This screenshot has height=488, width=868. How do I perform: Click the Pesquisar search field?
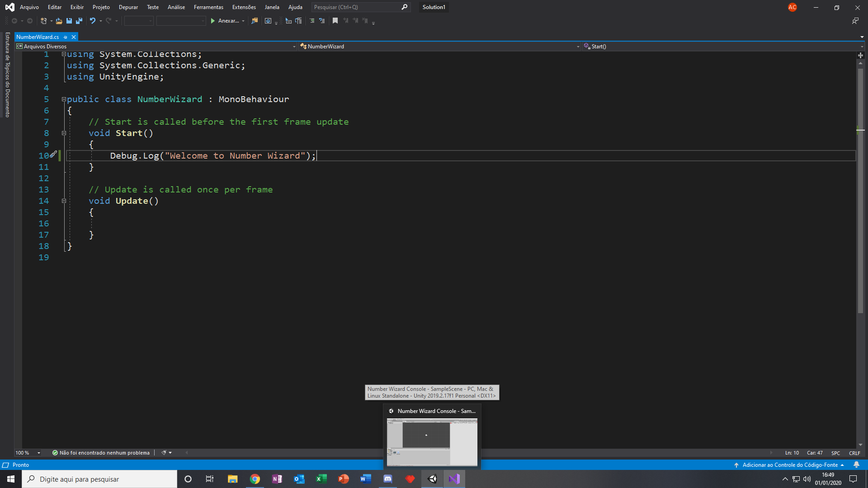[x=357, y=7]
